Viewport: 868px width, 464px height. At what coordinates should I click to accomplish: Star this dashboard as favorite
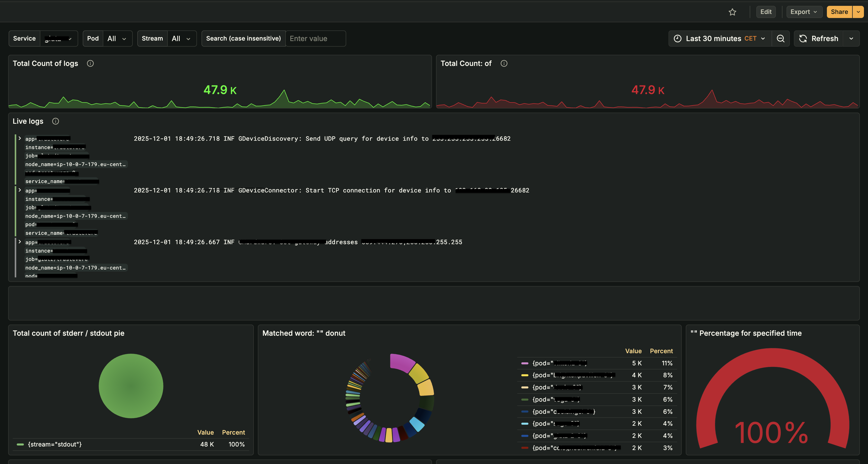tap(732, 12)
